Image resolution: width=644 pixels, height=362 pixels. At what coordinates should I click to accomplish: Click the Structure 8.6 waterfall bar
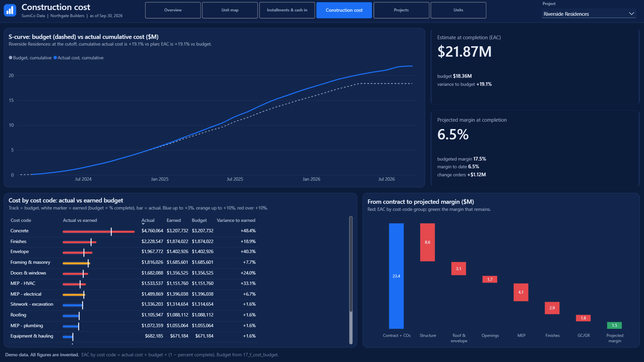[x=427, y=242]
